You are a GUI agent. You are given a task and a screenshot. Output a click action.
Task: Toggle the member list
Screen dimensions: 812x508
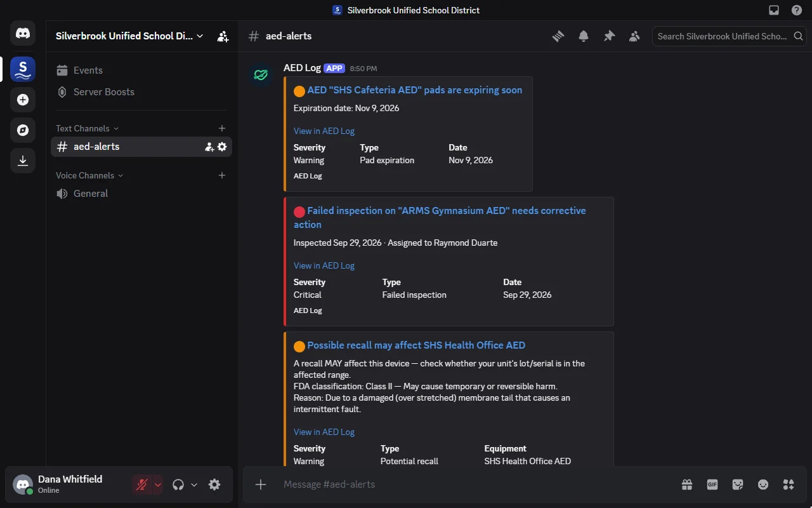634,36
